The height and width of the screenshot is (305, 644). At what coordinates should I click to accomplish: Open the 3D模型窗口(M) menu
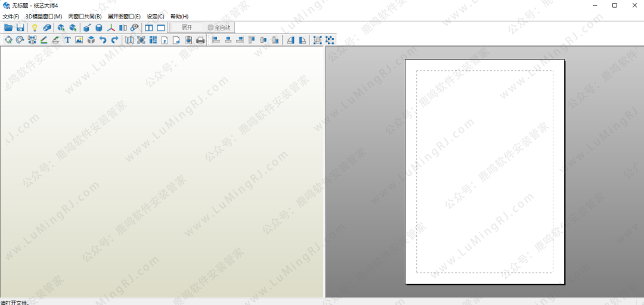click(44, 17)
